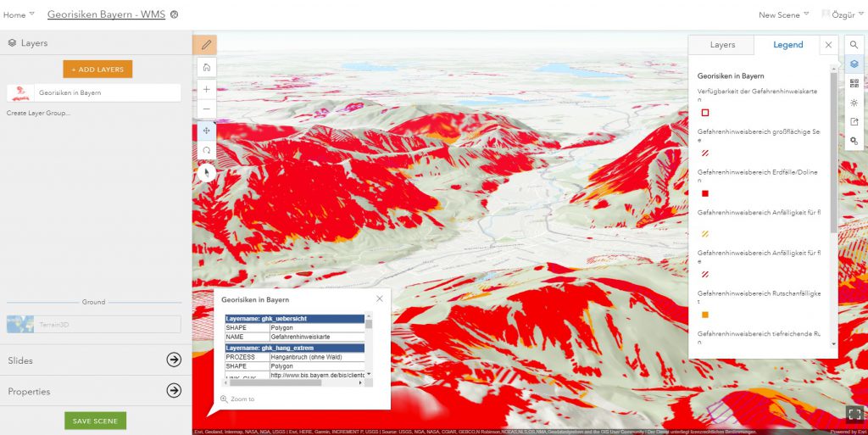Select the pencil edit tool

coord(207,45)
